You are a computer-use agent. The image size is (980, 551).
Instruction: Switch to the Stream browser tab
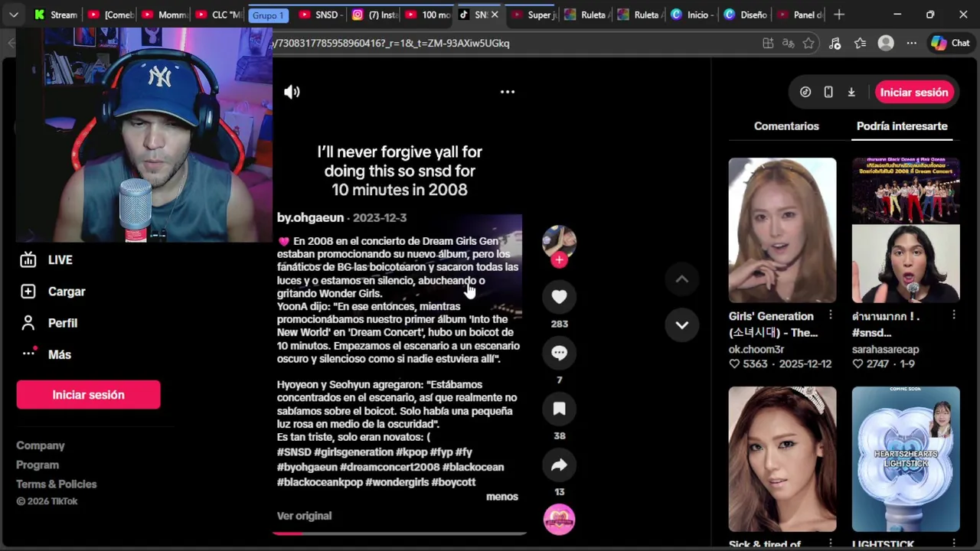pyautogui.click(x=55, y=15)
